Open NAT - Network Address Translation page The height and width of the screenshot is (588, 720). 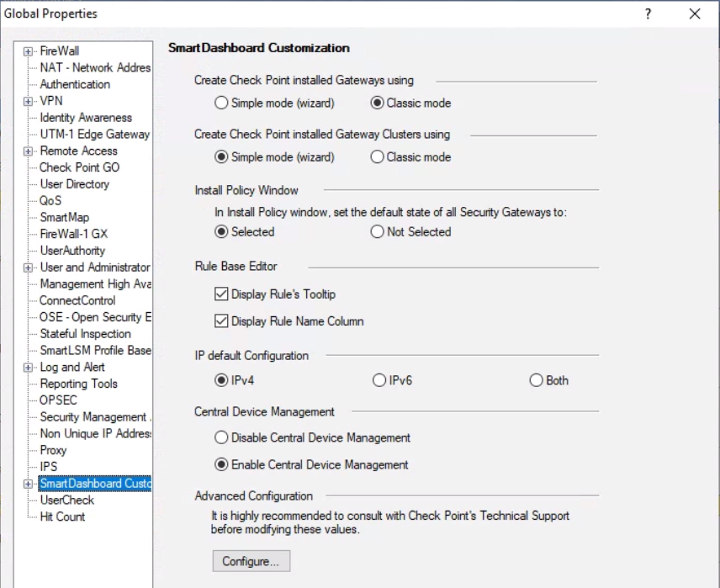coord(95,67)
